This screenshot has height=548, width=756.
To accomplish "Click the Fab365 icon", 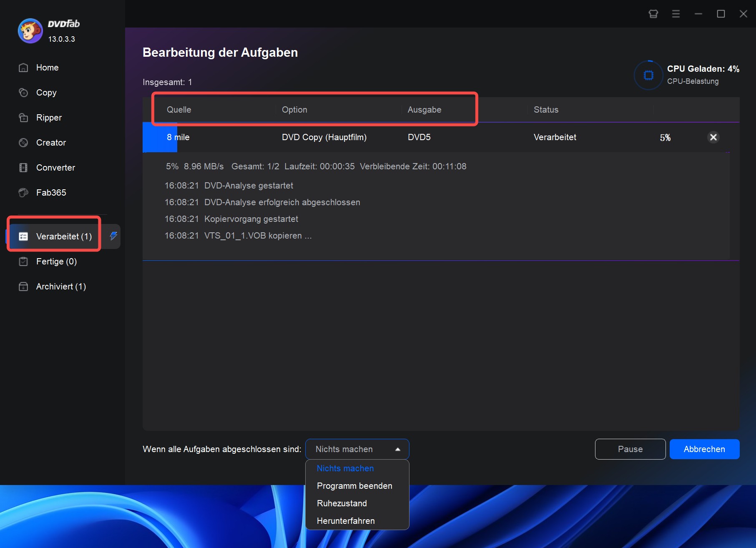I will pos(24,193).
